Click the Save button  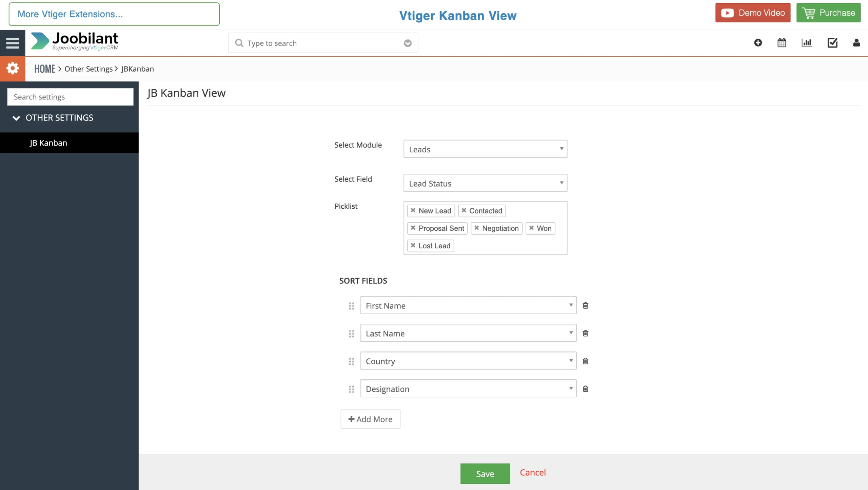[x=485, y=473]
